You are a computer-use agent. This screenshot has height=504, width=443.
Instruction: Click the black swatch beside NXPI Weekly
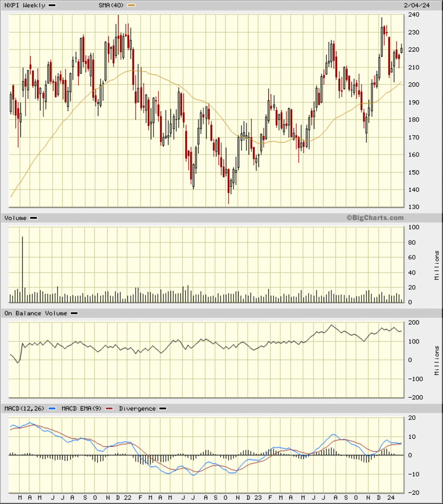click(x=53, y=5)
